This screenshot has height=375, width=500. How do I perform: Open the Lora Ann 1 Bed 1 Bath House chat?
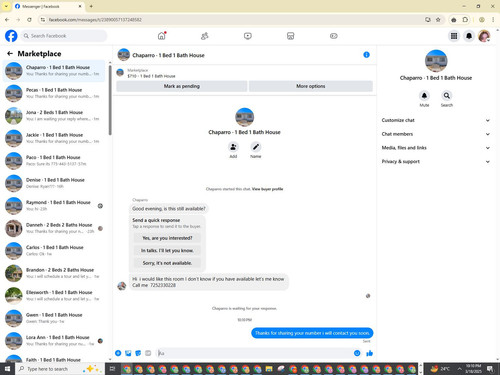pyautogui.click(x=54, y=341)
